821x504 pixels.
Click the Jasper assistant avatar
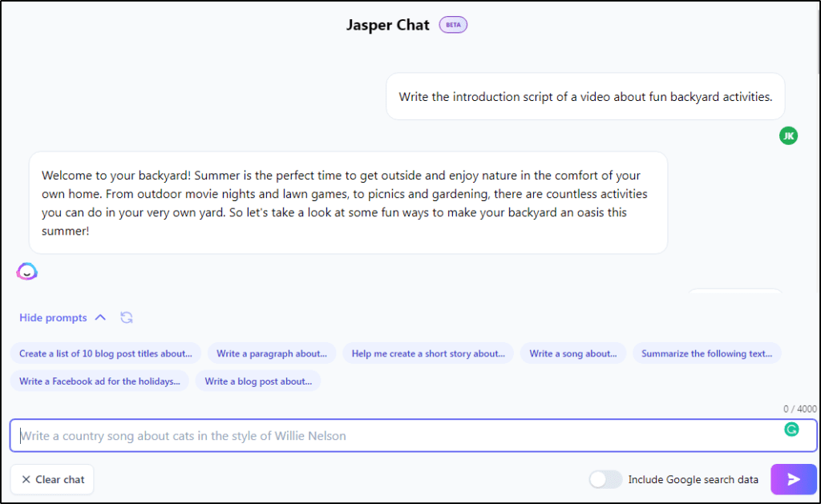pos(26,271)
